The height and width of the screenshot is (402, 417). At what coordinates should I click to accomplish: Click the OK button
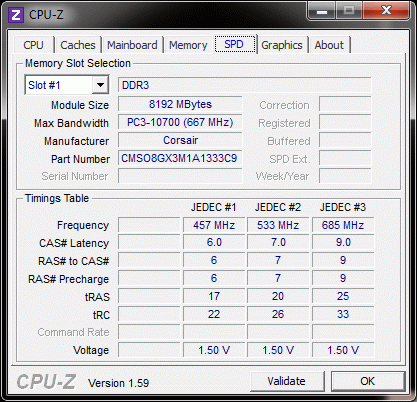coord(368,381)
